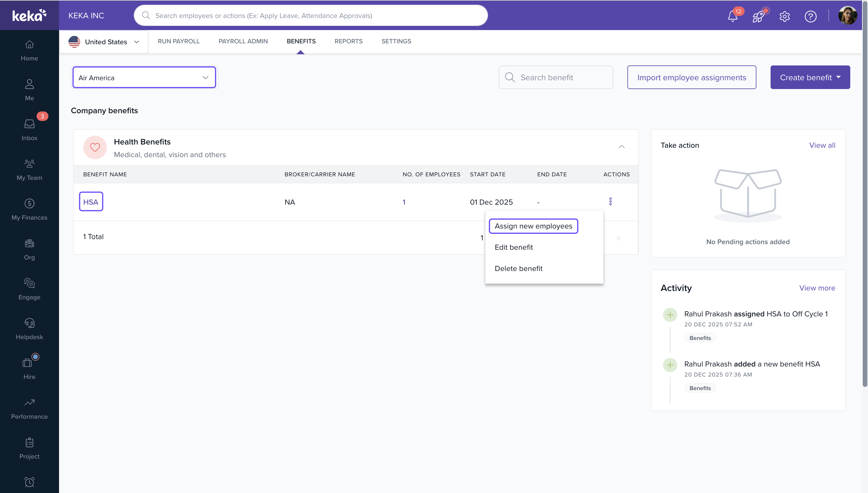Collapse the Health Benefits section chevron
Image resolution: width=868 pixels, height=493 pixels.
pyautogui.click(x=621, y=147)
